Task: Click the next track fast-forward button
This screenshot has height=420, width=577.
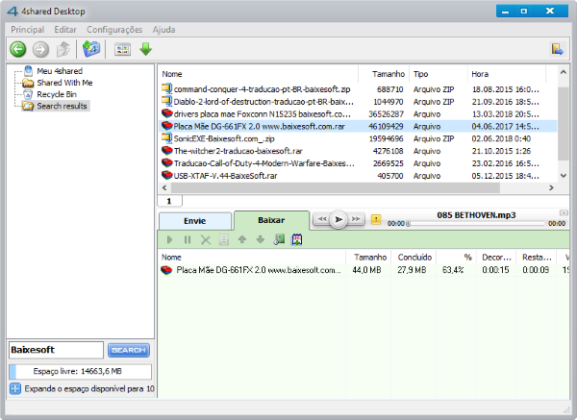Action: pyautogui.click(x=355, y=219)
